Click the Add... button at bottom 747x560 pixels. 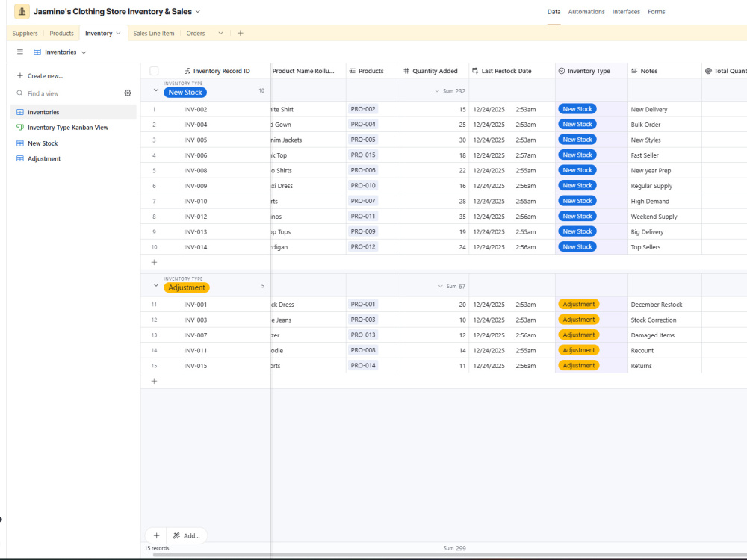click(186, 535)
